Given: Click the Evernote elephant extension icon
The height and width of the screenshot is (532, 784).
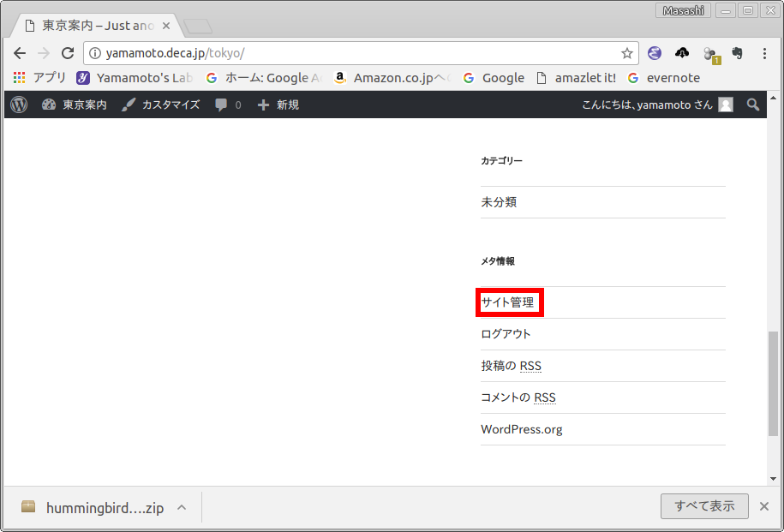Looking at the screenshot, I should click(x=736, y=53).
